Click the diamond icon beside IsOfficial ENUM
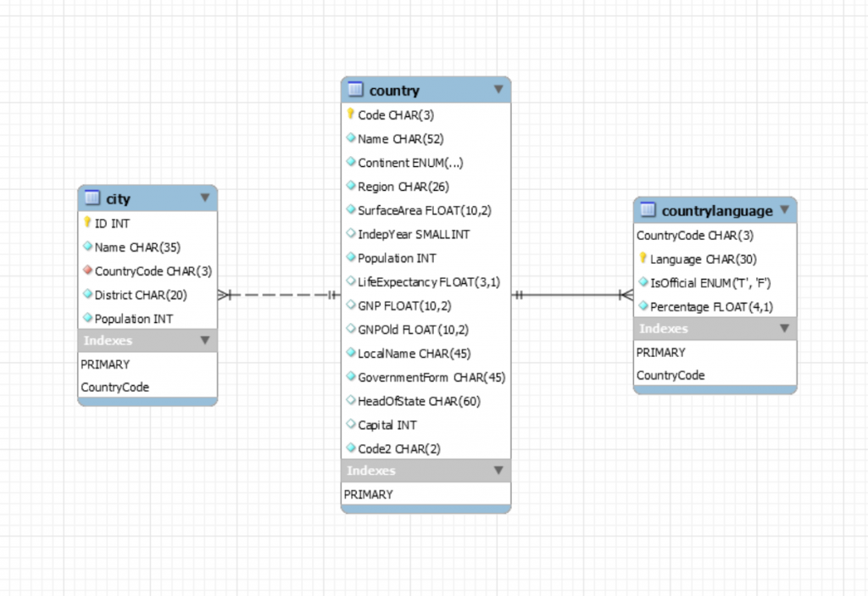The image size is (868, 596). coord(643,282)
